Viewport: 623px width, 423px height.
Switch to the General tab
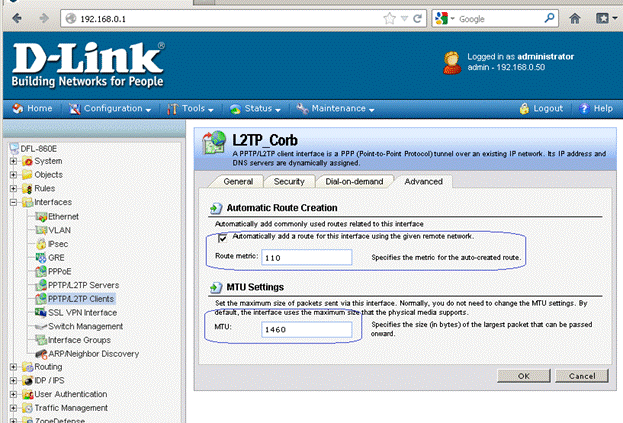[x=238, y=182]
